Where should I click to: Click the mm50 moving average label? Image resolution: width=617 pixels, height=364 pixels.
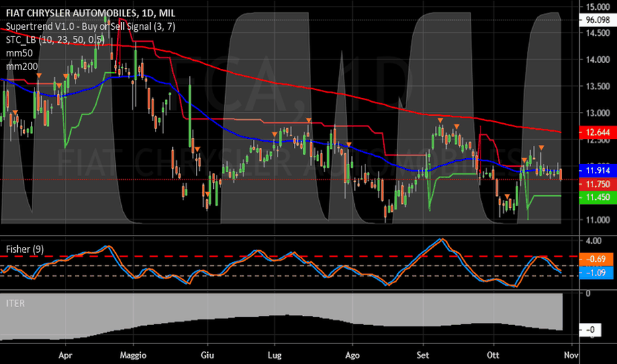coord(19,53)
